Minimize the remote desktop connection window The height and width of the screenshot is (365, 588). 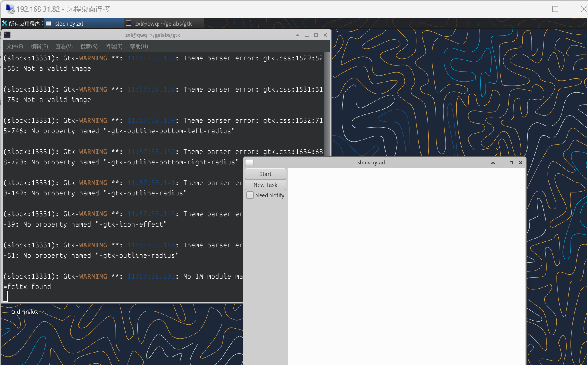(528, 9)
